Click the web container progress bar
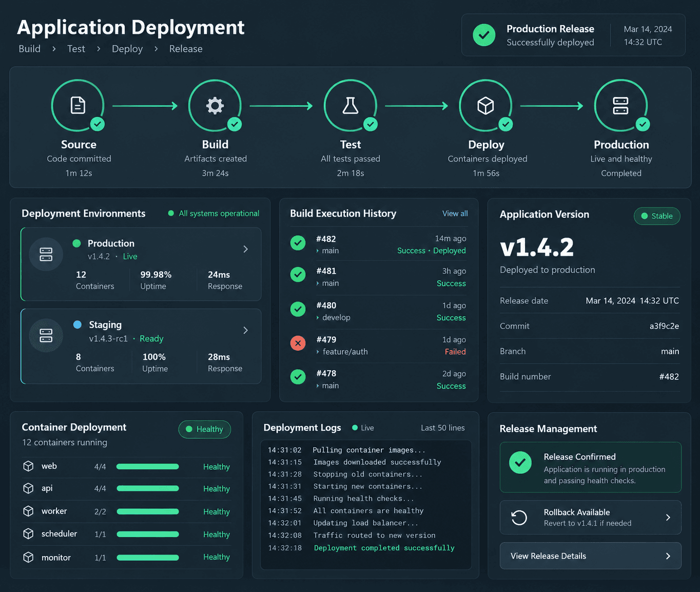 [x=148, y=467]
